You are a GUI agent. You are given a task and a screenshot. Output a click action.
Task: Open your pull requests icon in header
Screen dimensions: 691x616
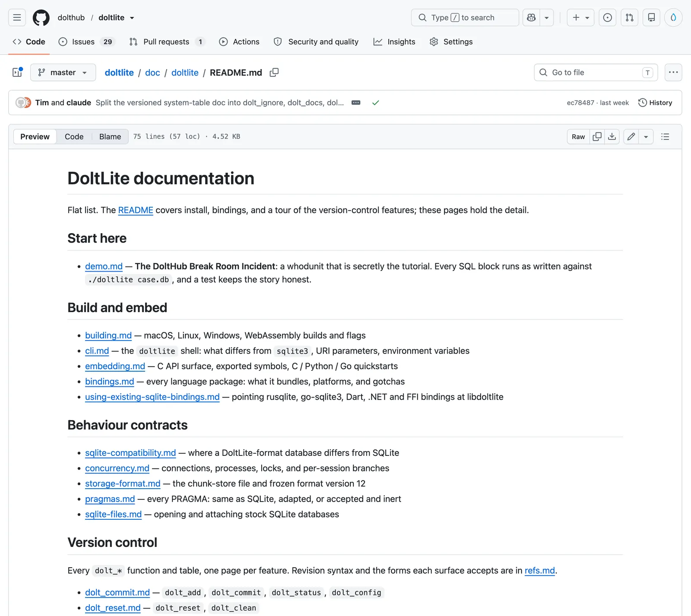tap(630, 18)
